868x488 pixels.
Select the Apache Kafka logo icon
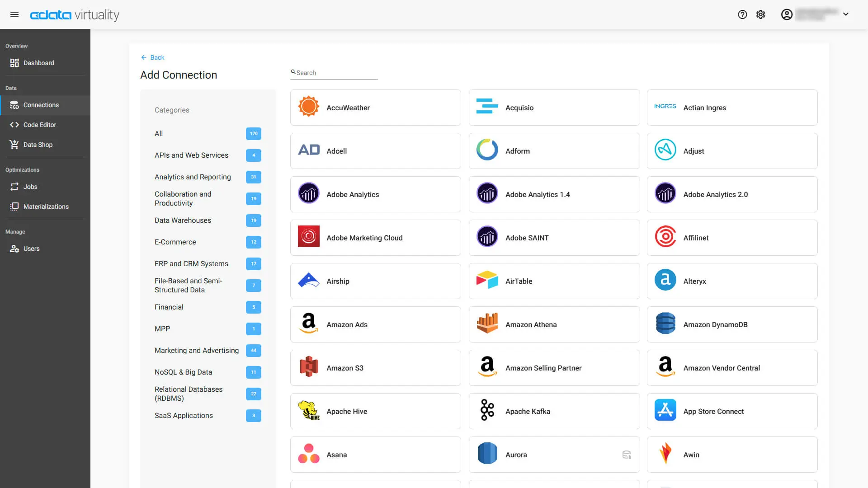click(487, 411)
